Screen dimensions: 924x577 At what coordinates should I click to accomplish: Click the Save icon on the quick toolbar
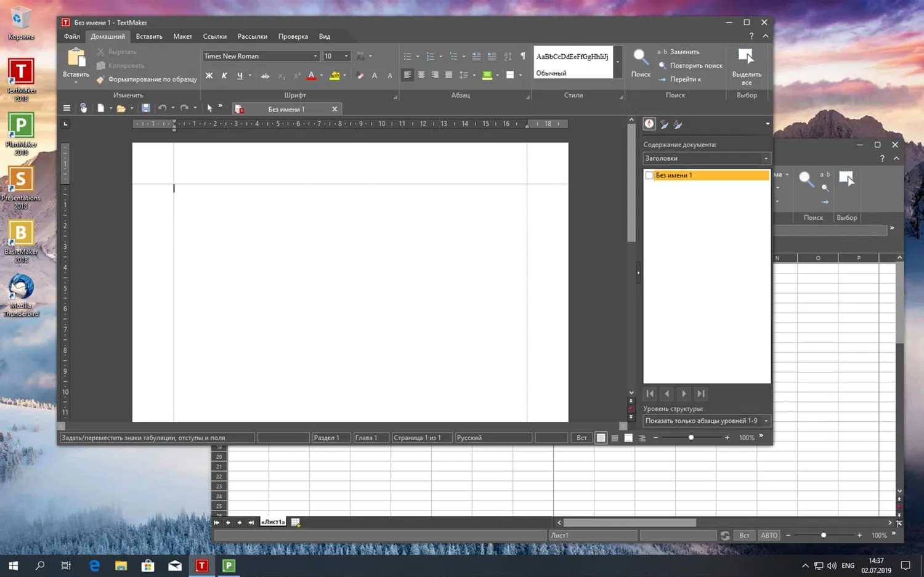[146, 108]
